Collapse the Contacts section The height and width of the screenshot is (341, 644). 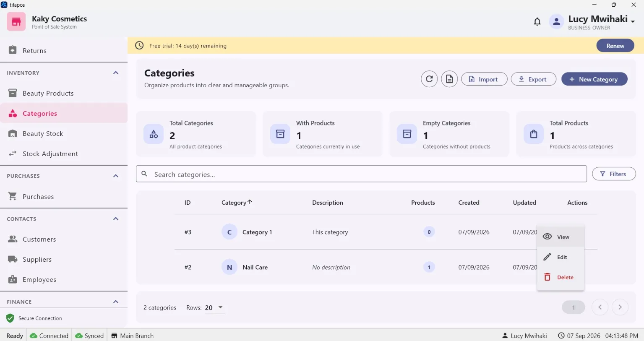116,219
